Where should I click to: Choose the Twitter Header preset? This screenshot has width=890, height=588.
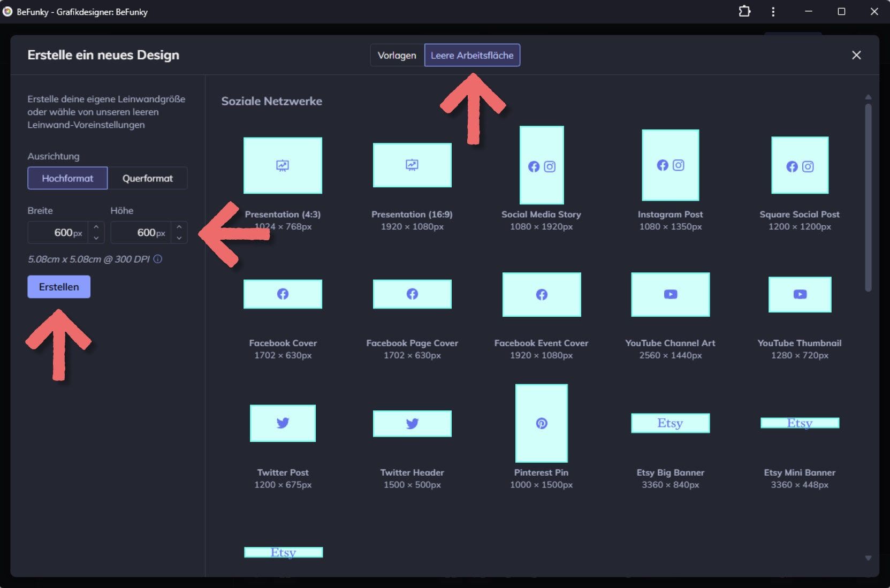tap(412, 423)
